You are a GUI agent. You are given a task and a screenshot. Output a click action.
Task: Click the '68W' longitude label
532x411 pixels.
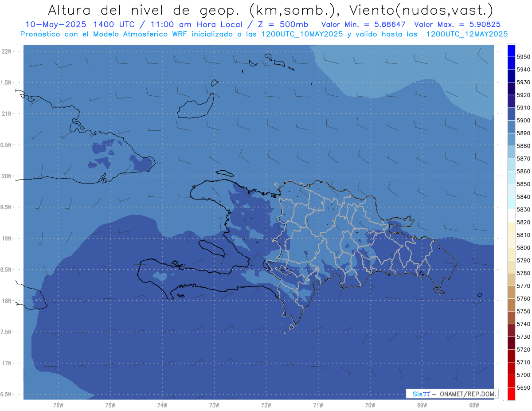pyautogui.click(x=474, y=405)
